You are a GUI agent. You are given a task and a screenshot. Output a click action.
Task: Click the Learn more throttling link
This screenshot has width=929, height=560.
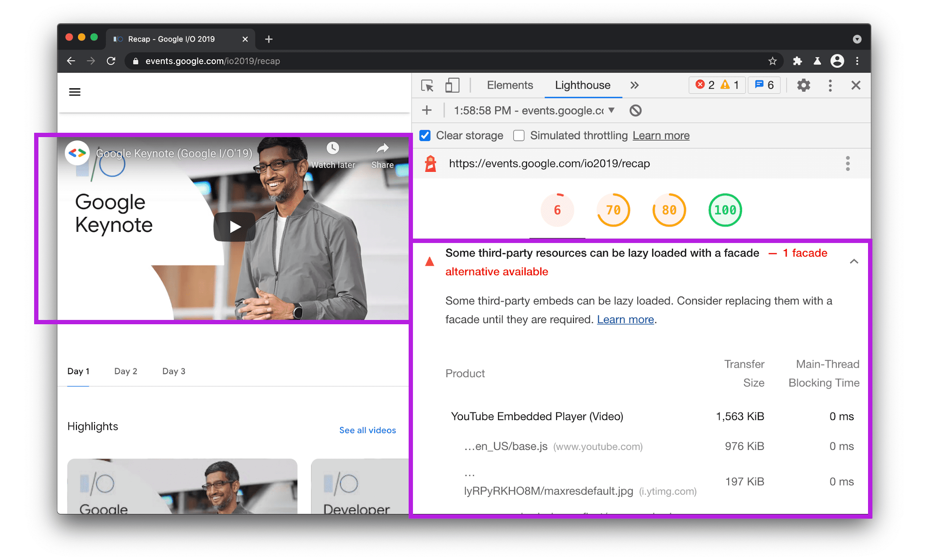(x=661, y=136)
